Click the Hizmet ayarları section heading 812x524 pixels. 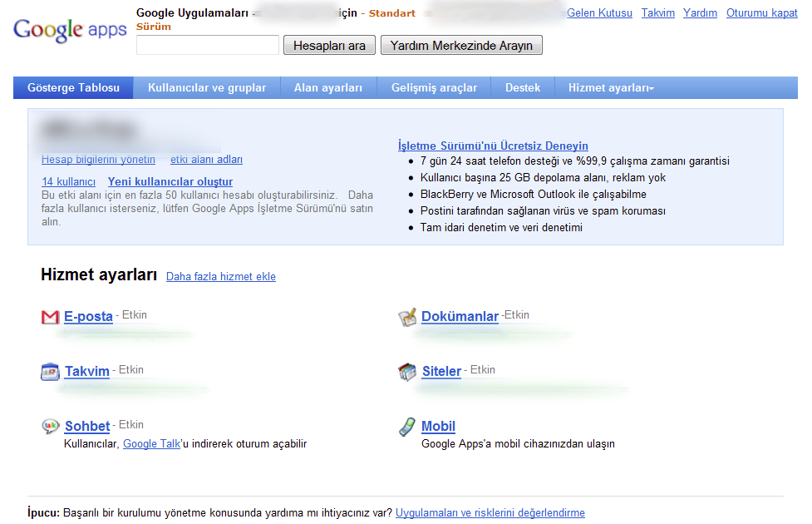[99, 274]
